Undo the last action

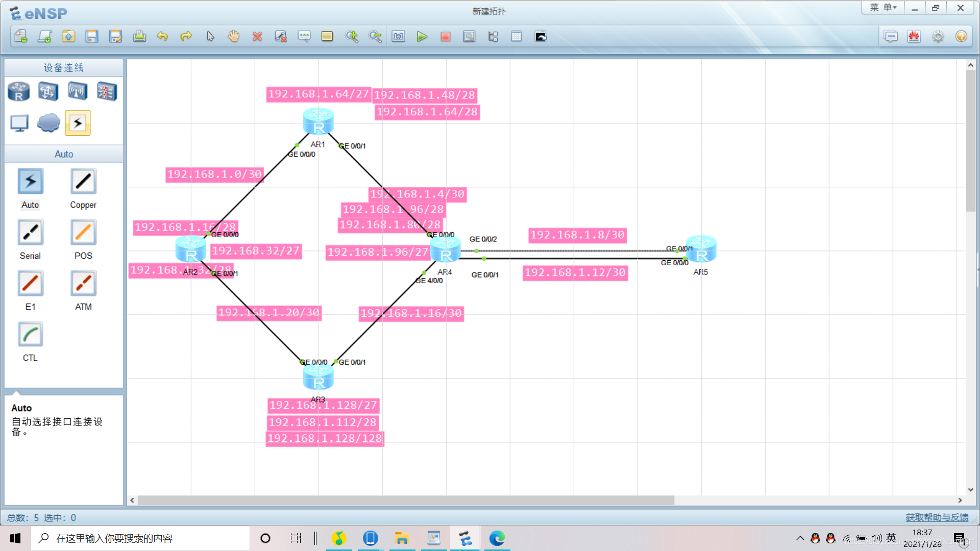(x=162, y=36)
